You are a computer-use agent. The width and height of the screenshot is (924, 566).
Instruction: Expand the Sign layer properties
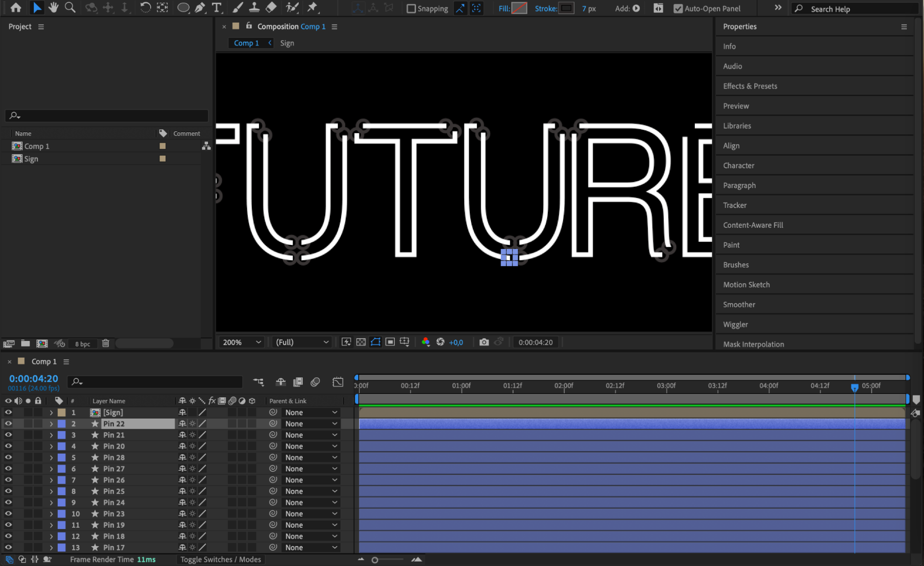click(51, 412)
